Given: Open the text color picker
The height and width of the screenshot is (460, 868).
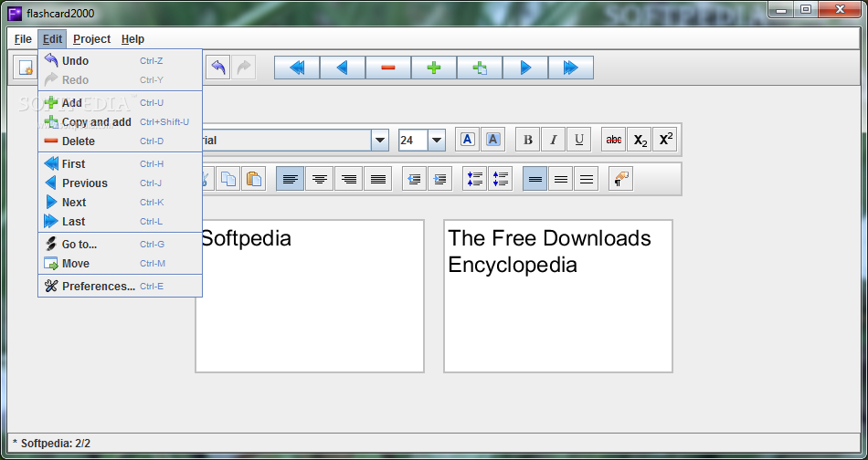Looking at the screenshot, I should (467, 140).
